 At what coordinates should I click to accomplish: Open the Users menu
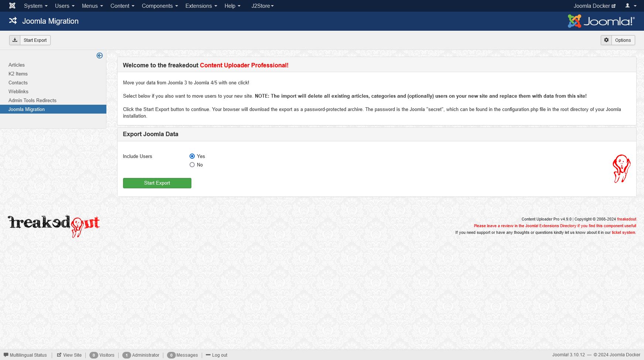tap(65, 6)
